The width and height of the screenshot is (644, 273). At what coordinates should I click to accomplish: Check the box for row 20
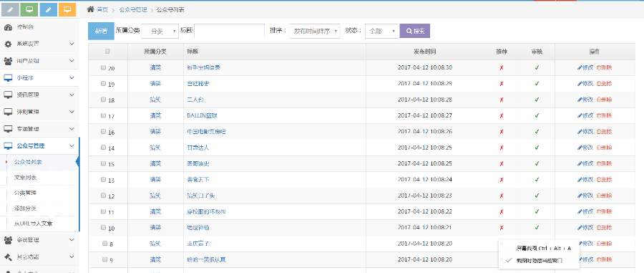pos(104,67)
